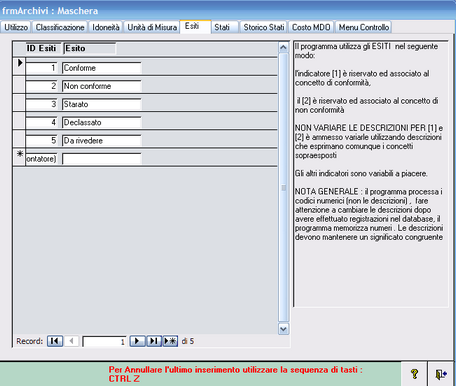Click the Non conforme esito field

[102, 86]
